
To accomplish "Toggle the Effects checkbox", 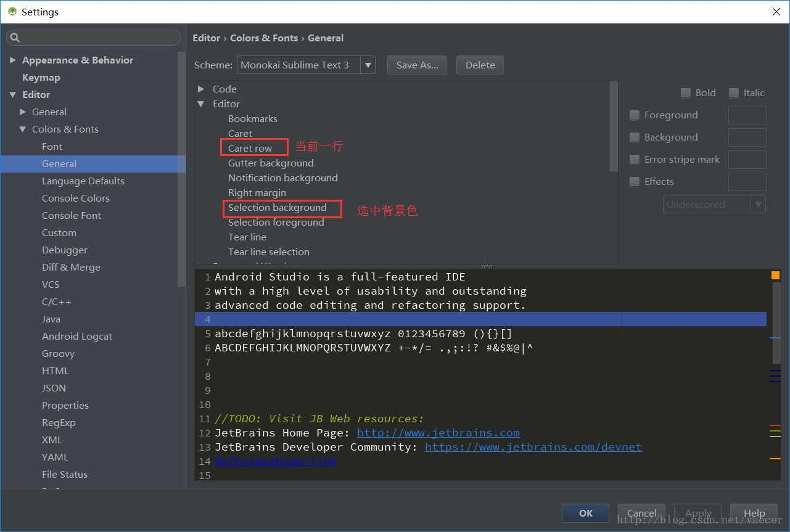I will pyautogui.click(x=635, y=182).
